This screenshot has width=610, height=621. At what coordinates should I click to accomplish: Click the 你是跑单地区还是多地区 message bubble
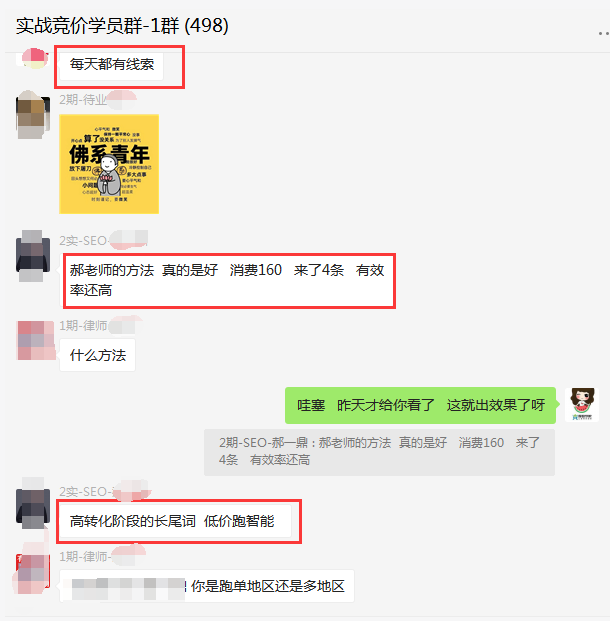coord(207,586)
